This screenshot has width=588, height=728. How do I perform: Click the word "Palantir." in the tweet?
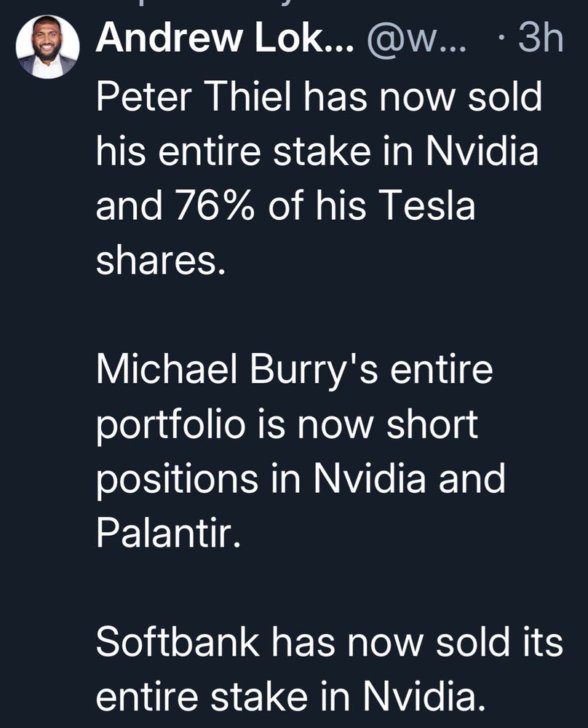(167, 534)
